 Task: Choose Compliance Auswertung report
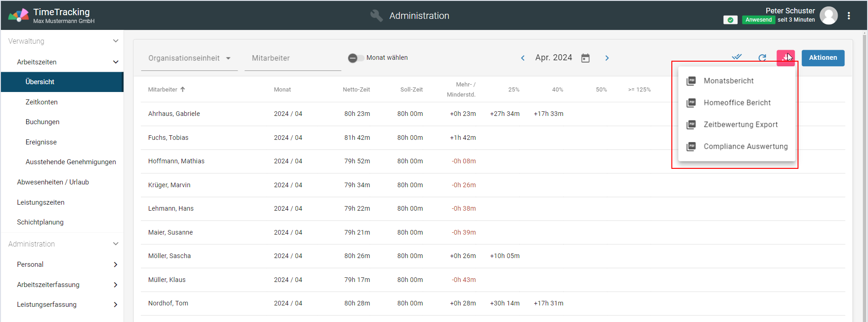click(745, 147)
